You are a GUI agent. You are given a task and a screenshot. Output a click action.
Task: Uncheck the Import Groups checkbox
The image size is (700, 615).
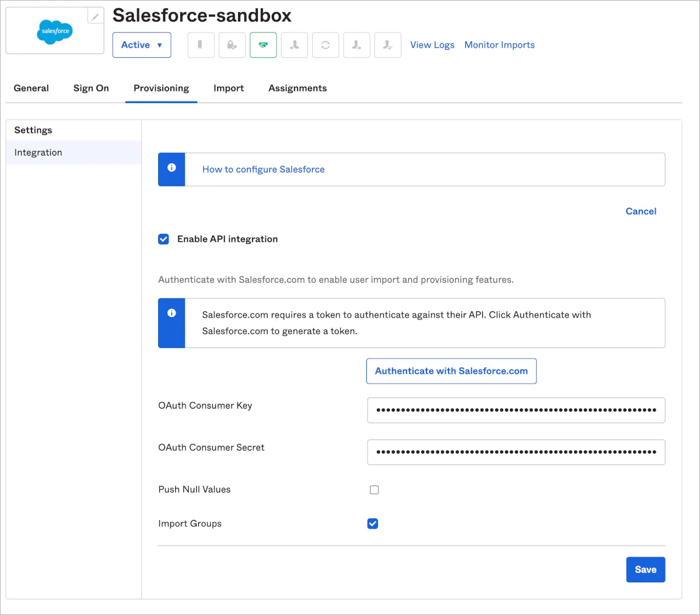373,523
